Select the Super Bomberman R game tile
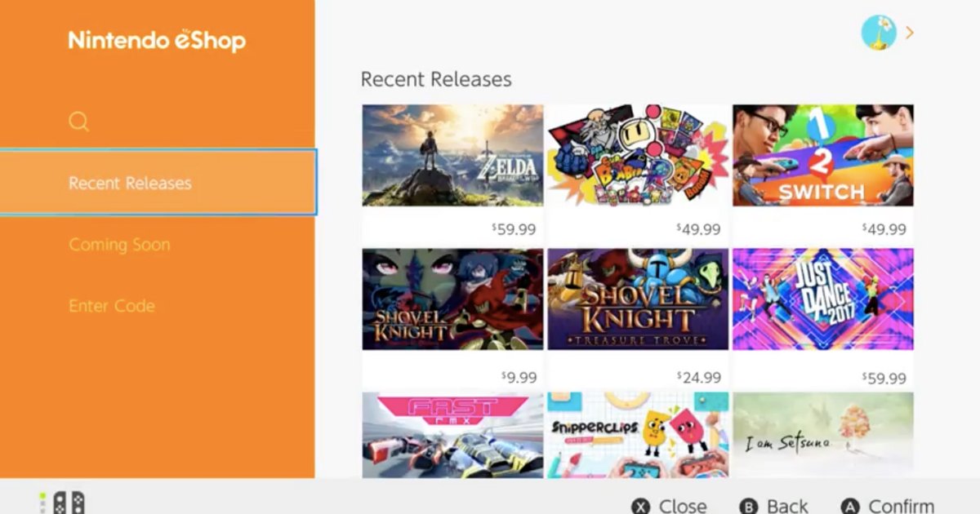The height and width of the screenshot is (514, 980). pos(638,173)
